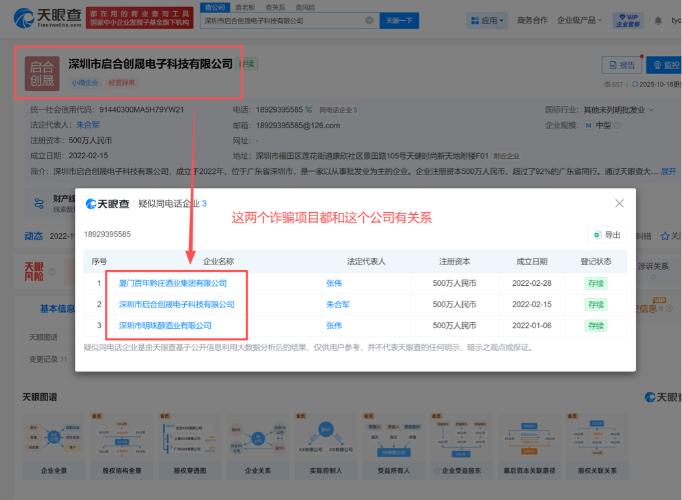Click the blue 监控 monitor button
682x500 pixels.
click(665, 65)
